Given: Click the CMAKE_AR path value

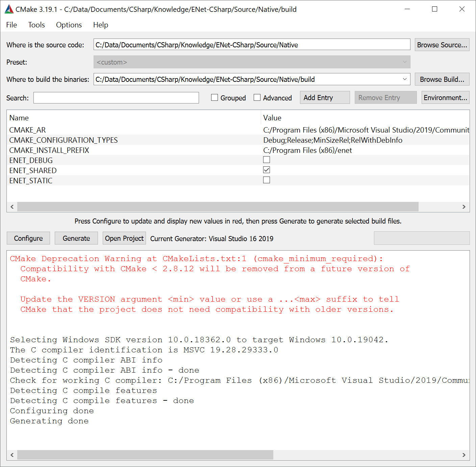Looking at the screenshot, I should pyautogui.click(x=366, y=130).
